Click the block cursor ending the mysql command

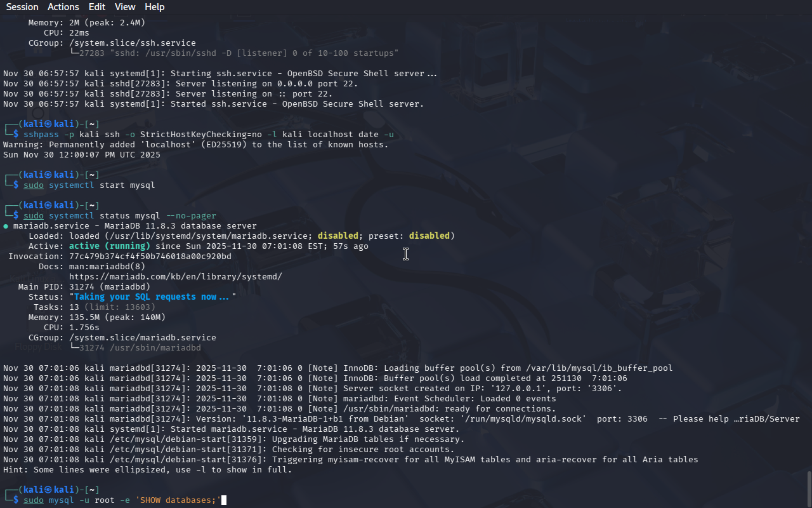(223, 500)
